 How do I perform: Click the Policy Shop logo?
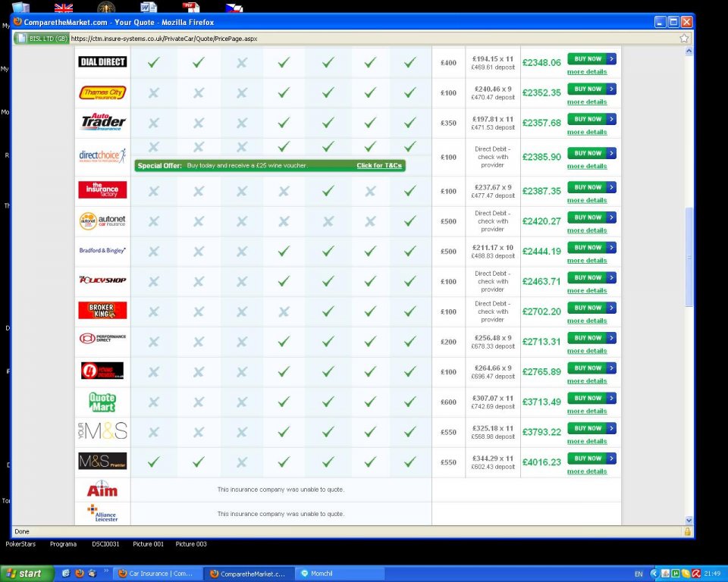[102, 280]
